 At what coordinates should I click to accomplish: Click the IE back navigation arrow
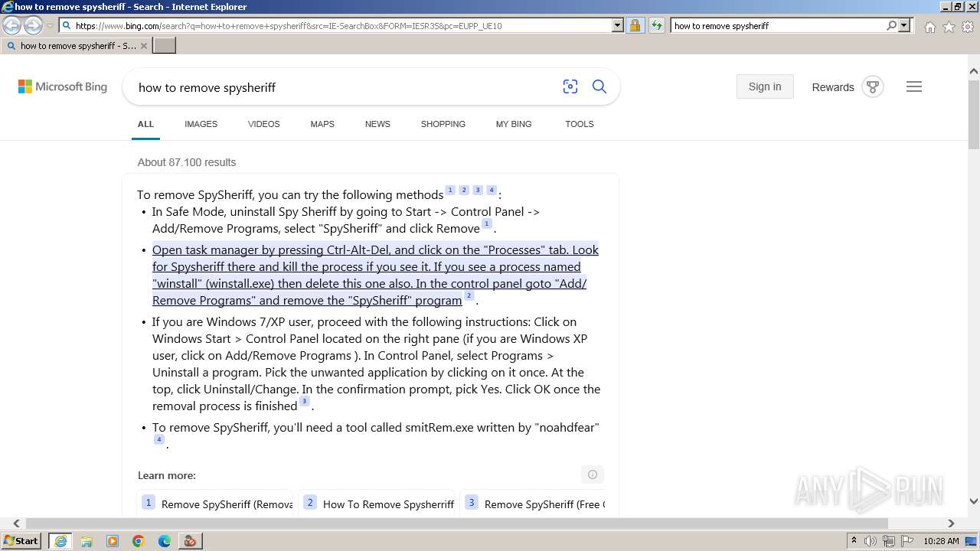point(12,26)
